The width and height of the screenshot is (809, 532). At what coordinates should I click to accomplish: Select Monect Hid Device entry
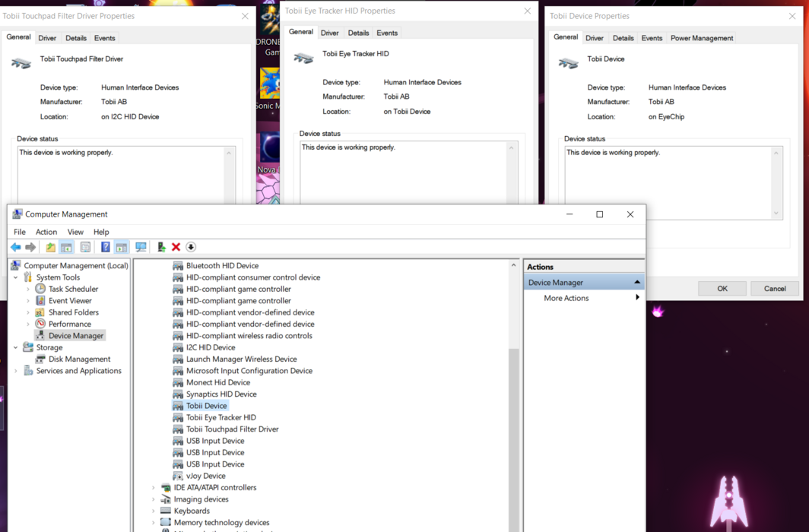point(218,382)
